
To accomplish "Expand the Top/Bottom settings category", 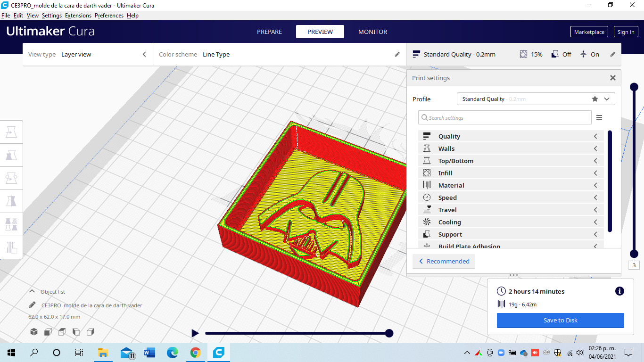I will pos(511,161).
